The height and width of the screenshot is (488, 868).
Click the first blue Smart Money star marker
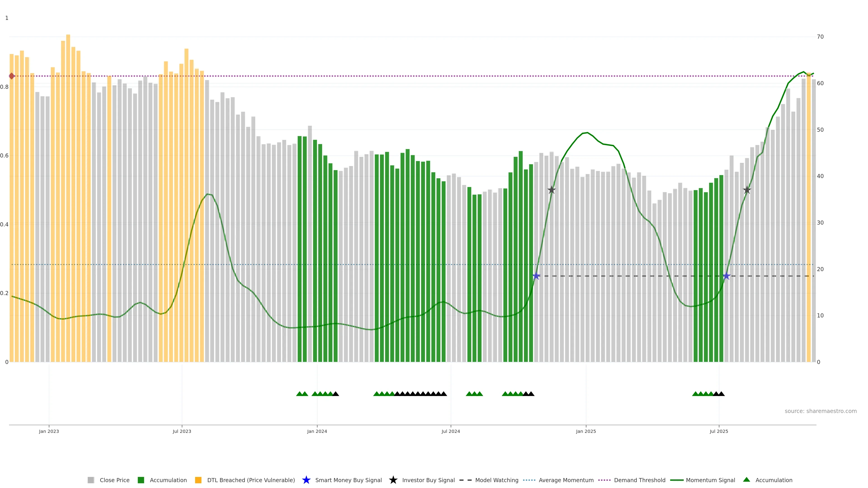(536, 276)
